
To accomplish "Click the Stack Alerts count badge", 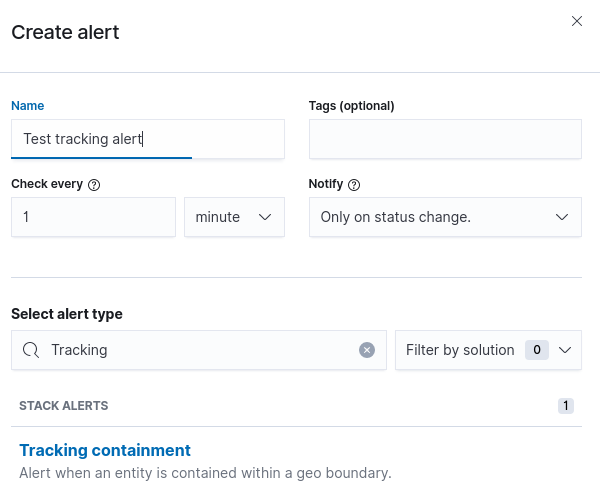I will [x=566, y=406].
